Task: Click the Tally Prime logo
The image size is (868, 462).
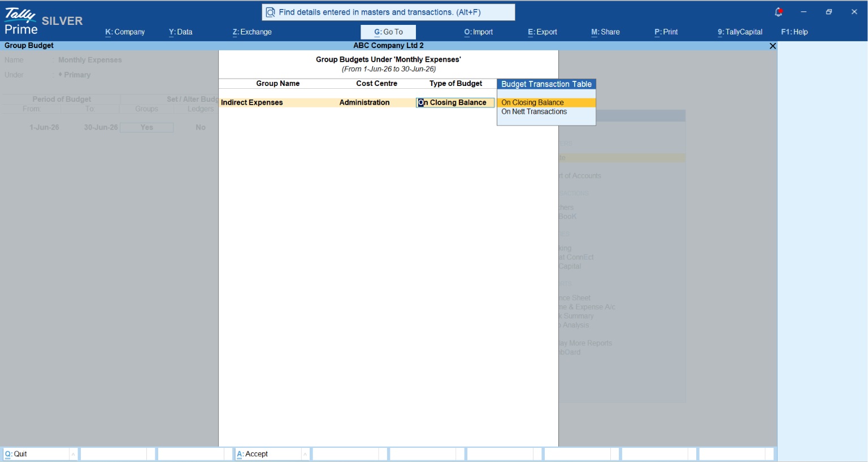Action: pyautogui.click(x=20, y=21)
